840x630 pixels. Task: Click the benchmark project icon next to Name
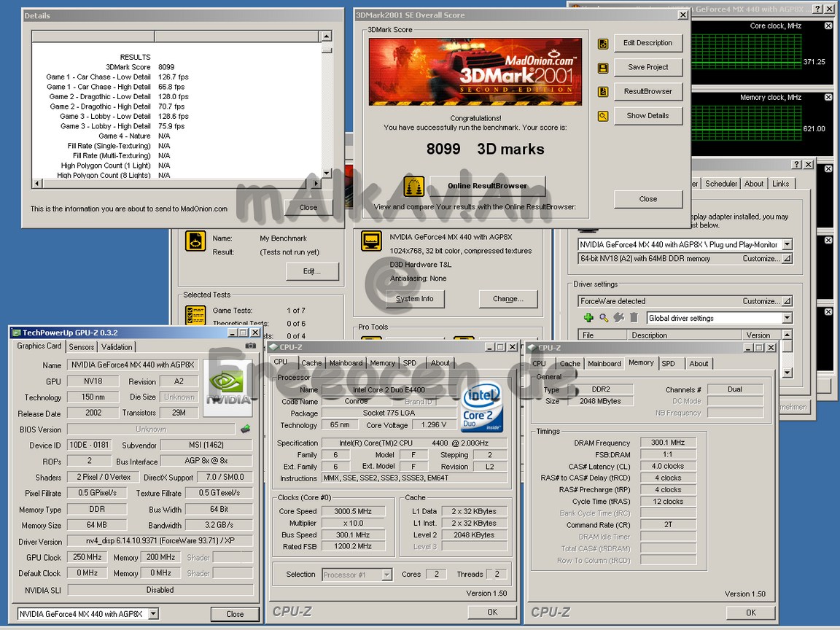(195, 241)
